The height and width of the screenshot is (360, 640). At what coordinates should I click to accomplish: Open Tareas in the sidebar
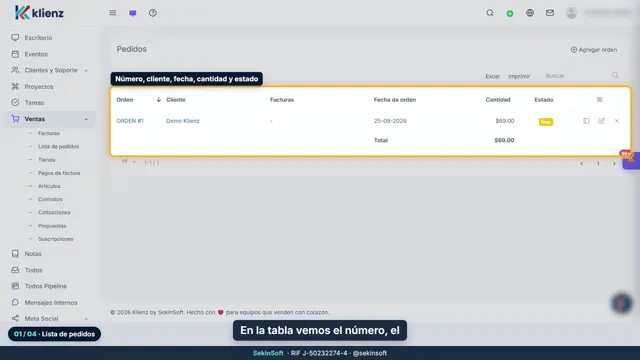point(34,102)
